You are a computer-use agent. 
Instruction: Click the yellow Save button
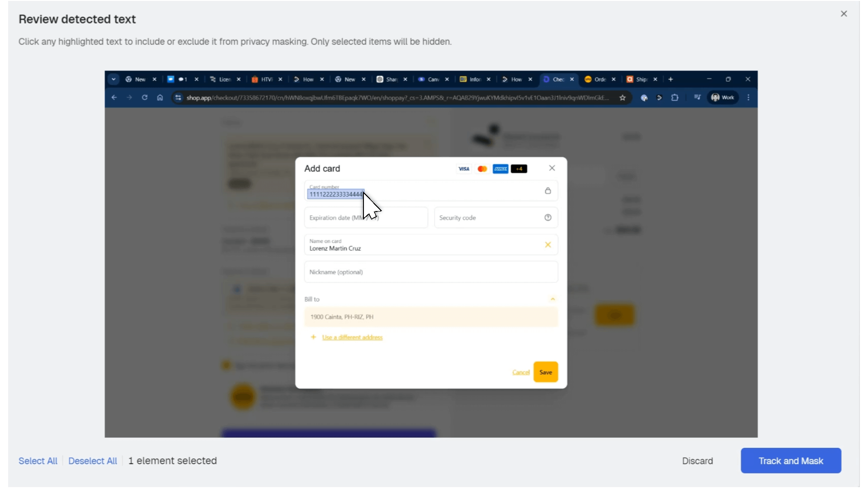(546, 372)
